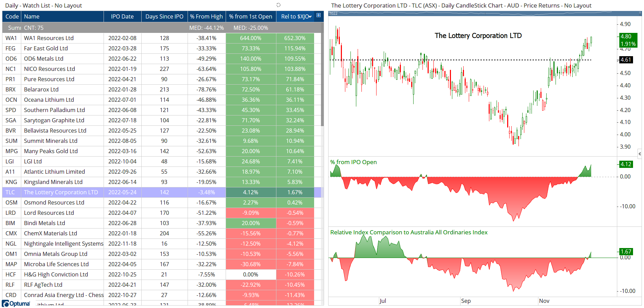Click the MED: -25.00% summary cell

(x=251, y=28)
